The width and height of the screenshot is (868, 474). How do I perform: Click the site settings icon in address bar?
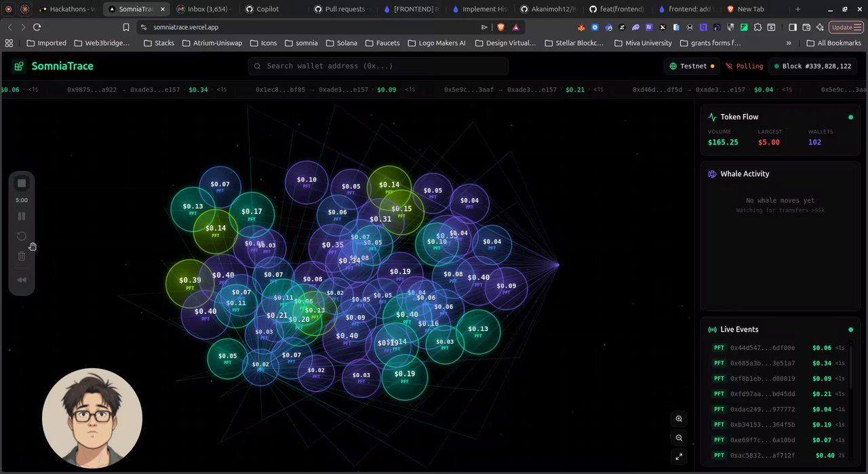(143, 27)
